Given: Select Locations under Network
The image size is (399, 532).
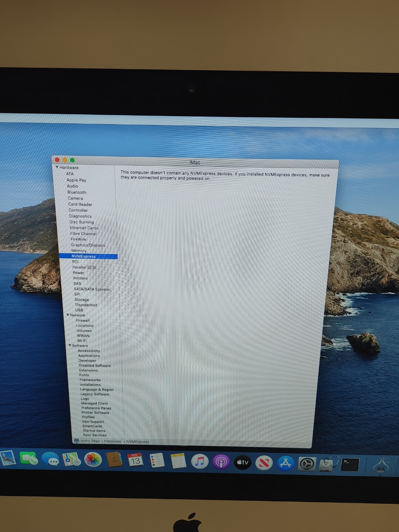Looking at the screenshot, I should 85,325.
